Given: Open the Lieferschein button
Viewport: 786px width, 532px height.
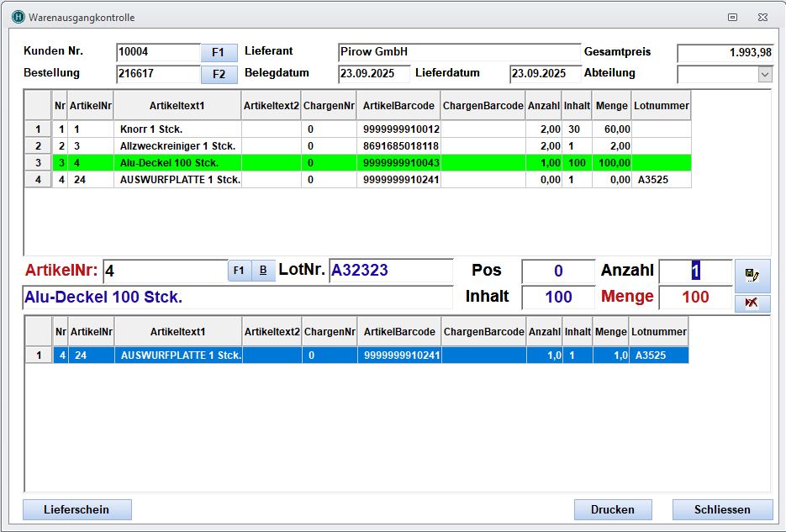Looking at the screenshot, I should [x=76, y=510].
